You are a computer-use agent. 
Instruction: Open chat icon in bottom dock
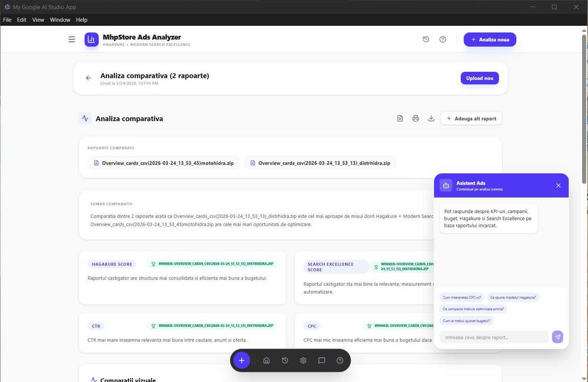[322, 360]
